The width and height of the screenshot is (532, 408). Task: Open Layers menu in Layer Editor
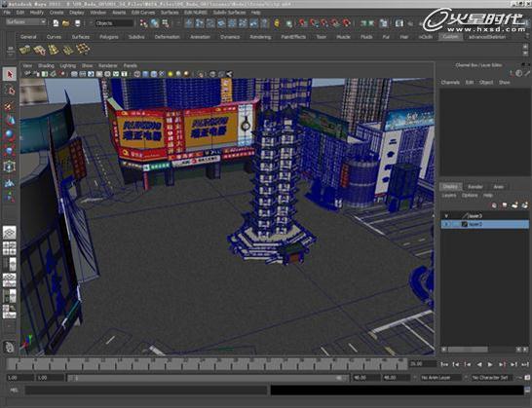point(448,196)
